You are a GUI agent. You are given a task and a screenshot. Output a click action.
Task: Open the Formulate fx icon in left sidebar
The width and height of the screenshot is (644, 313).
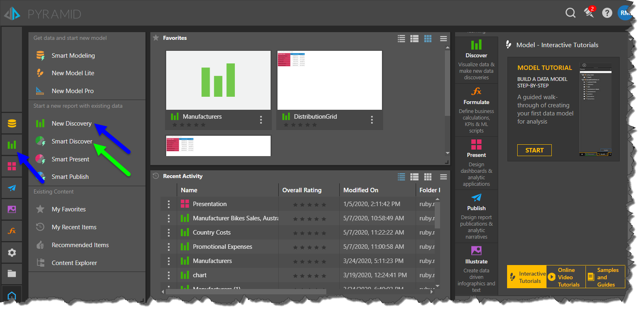click(12, 231)
